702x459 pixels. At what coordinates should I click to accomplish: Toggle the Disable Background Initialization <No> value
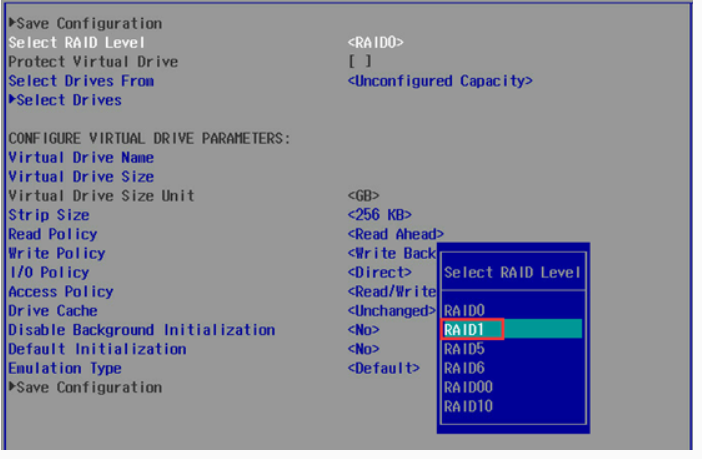pyautogui.click(x=364, y=330)
